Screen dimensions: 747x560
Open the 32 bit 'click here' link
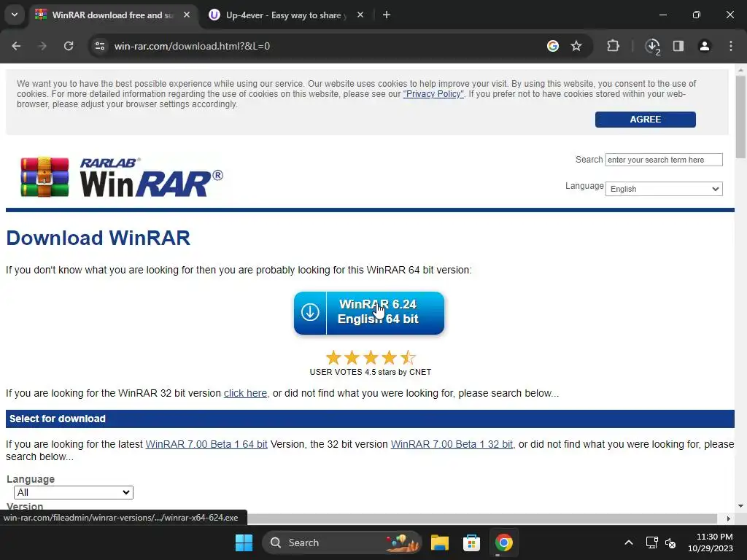point(245,393)
